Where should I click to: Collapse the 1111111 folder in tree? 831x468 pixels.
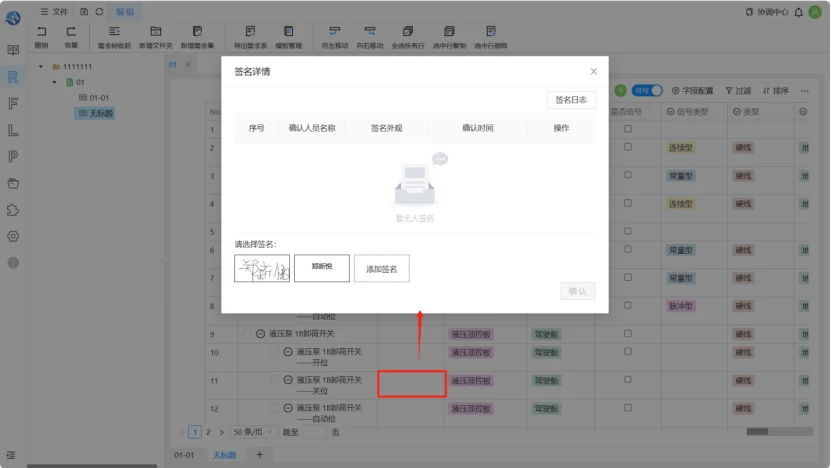click(x=41, y=67)
